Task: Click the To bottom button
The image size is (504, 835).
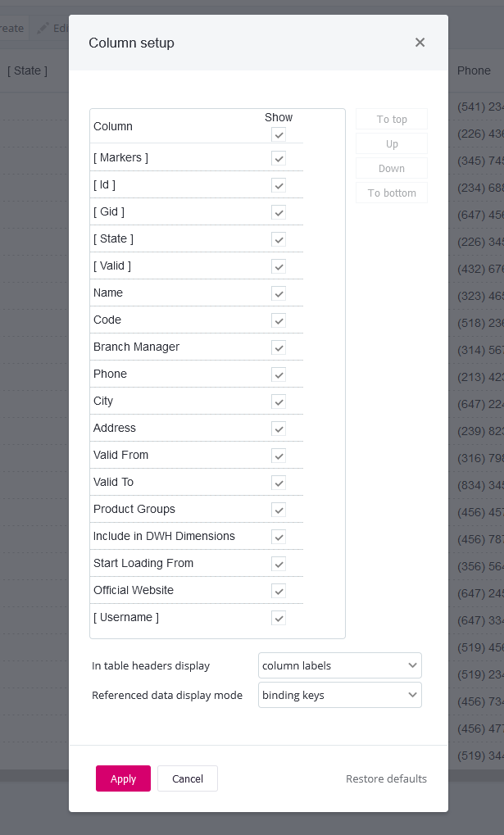Action: click(392, 193)
